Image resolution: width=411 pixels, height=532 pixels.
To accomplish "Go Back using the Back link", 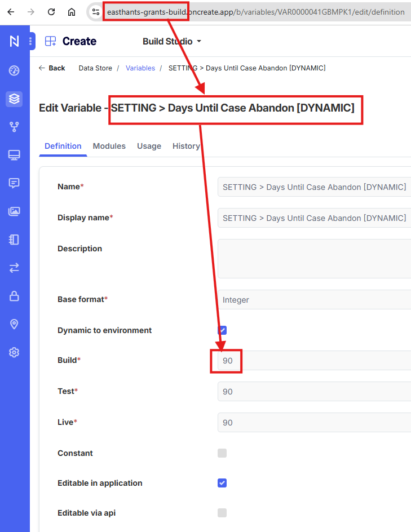I will pyautogui.click(x=52, y=68).
